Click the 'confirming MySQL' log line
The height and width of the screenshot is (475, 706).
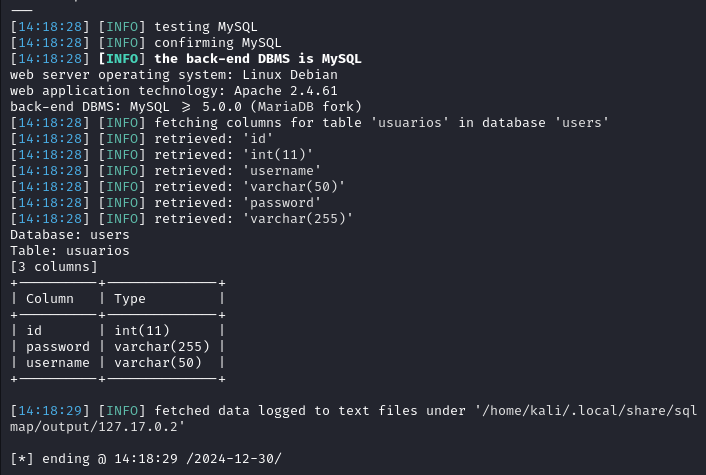pyautogui.click(x=145, y=43)
